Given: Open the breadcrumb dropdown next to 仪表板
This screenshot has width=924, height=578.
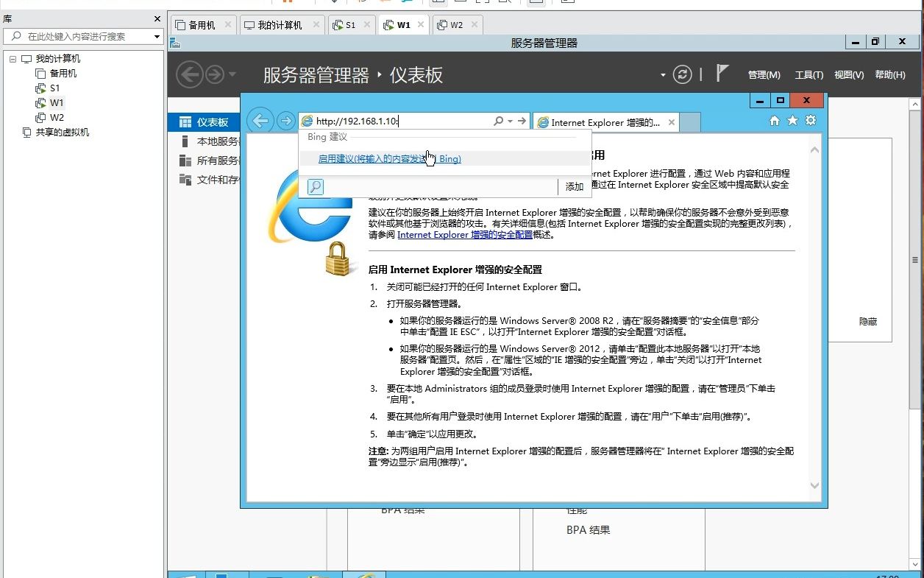Looking at the screenshot, I should 662,74.
